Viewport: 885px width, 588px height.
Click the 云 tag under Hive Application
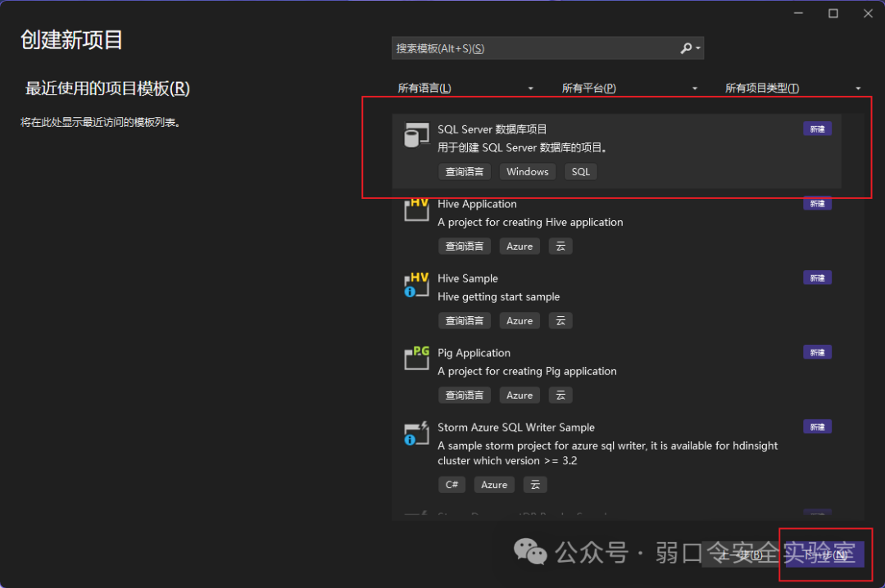pyautogui.click(x=560, y=246)
